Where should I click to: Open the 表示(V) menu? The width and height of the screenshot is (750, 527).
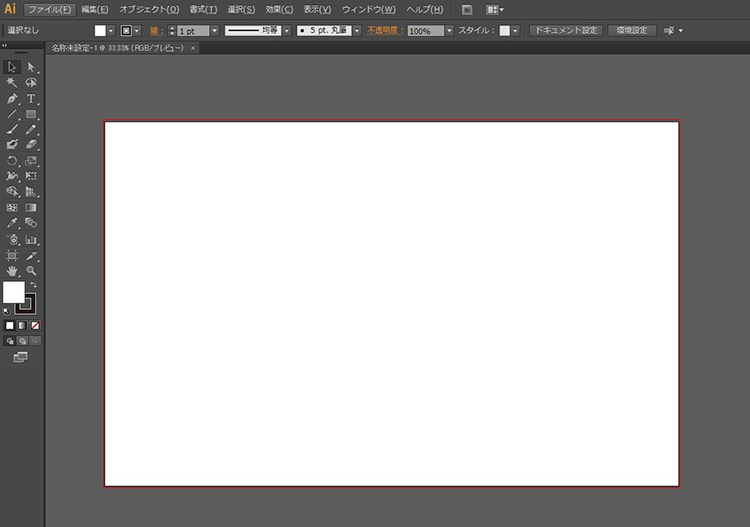pos(317,10)
